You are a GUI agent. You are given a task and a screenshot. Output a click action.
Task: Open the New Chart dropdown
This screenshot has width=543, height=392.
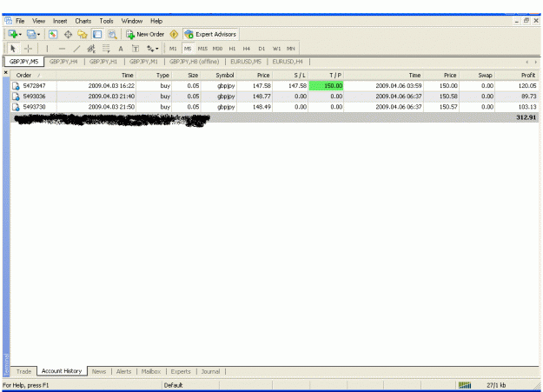click(15, 34)
